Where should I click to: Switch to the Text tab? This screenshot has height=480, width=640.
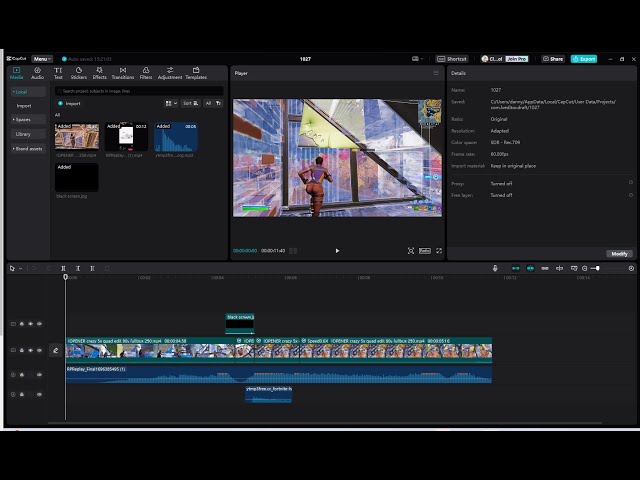click(58, 73)
